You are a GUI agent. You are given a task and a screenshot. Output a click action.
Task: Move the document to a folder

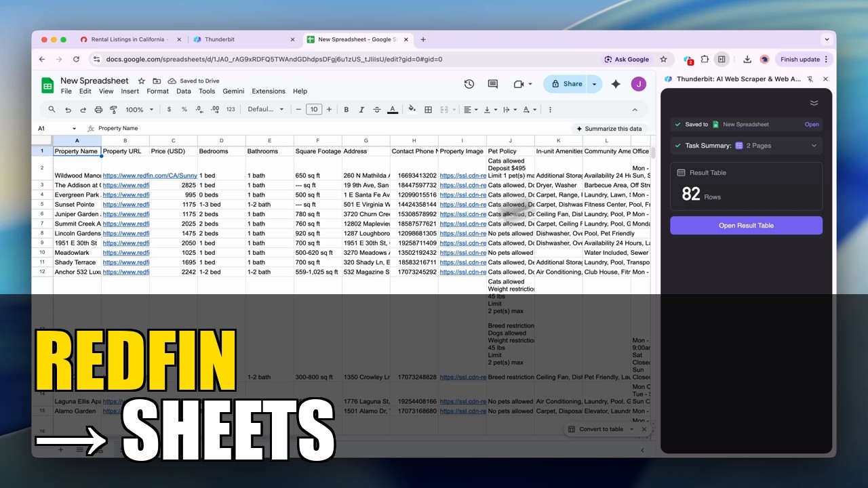coord(157,81)
